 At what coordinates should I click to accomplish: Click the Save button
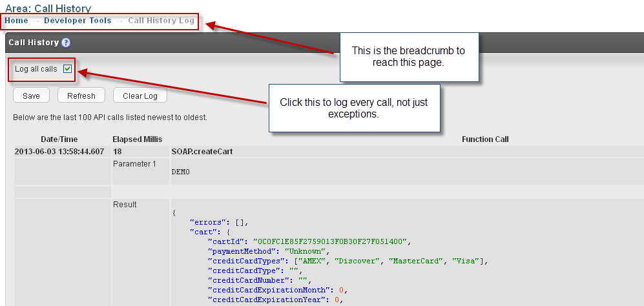(31, 96)
